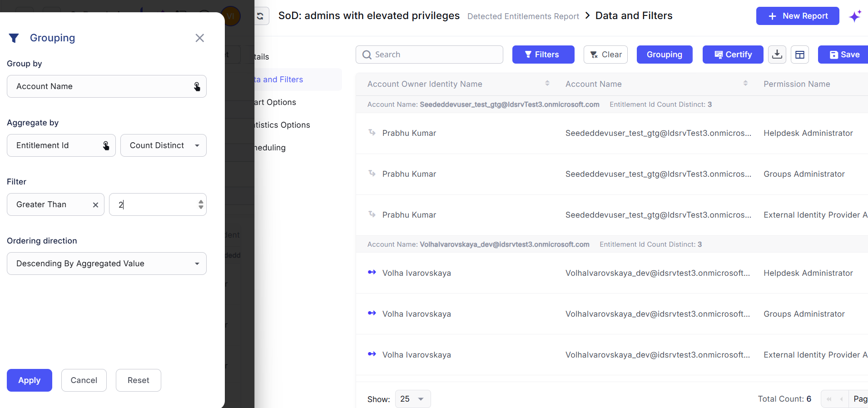Close the Grouping panel
This screenshot has width=868, height=408.
pyautogui.click(x=199, y=38)
